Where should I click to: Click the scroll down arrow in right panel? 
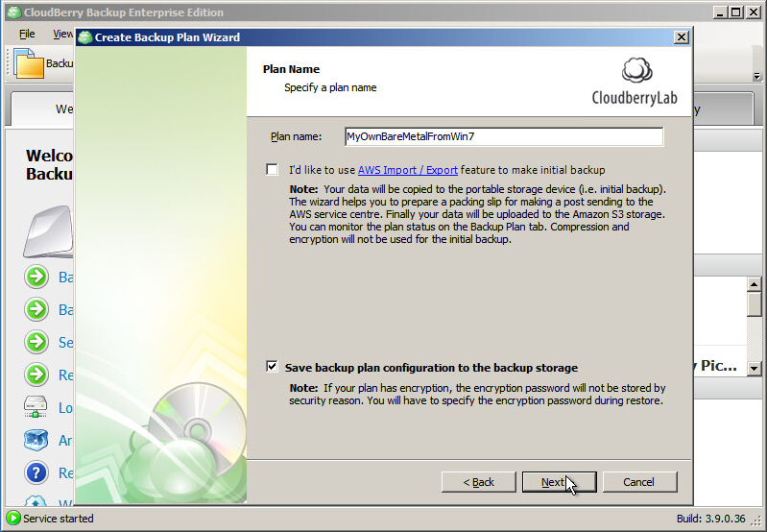point(755,369)
